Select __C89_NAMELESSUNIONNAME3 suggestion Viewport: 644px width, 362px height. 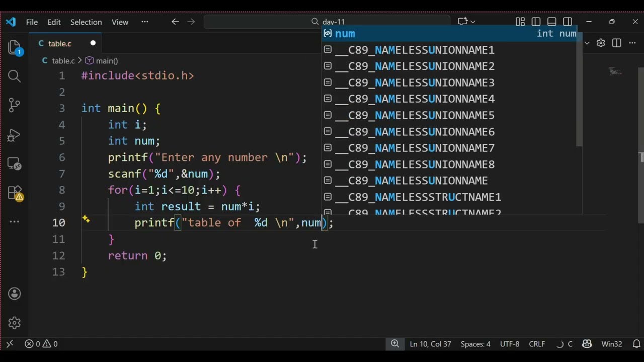(449, 82)
